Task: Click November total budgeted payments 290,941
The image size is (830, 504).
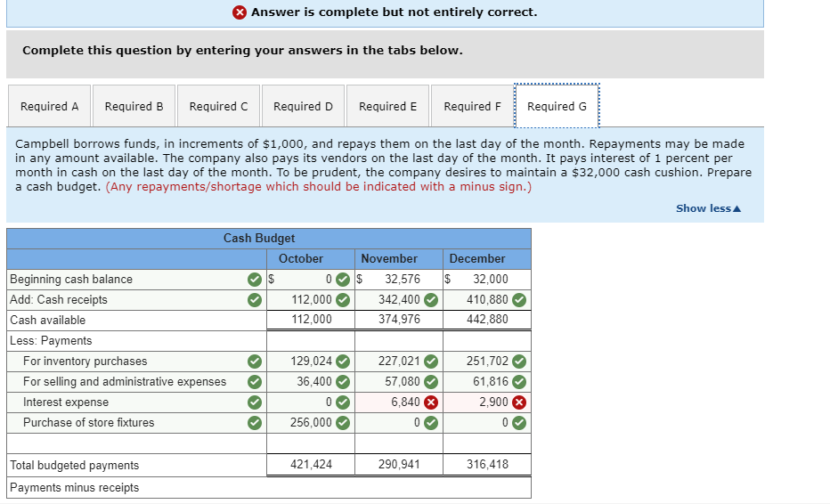Action: 399,464
